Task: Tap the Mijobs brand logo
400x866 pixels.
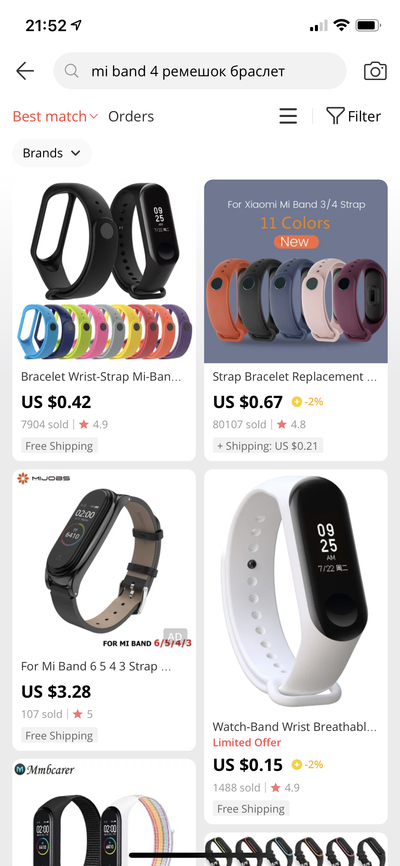Action: tap(43, 478)
